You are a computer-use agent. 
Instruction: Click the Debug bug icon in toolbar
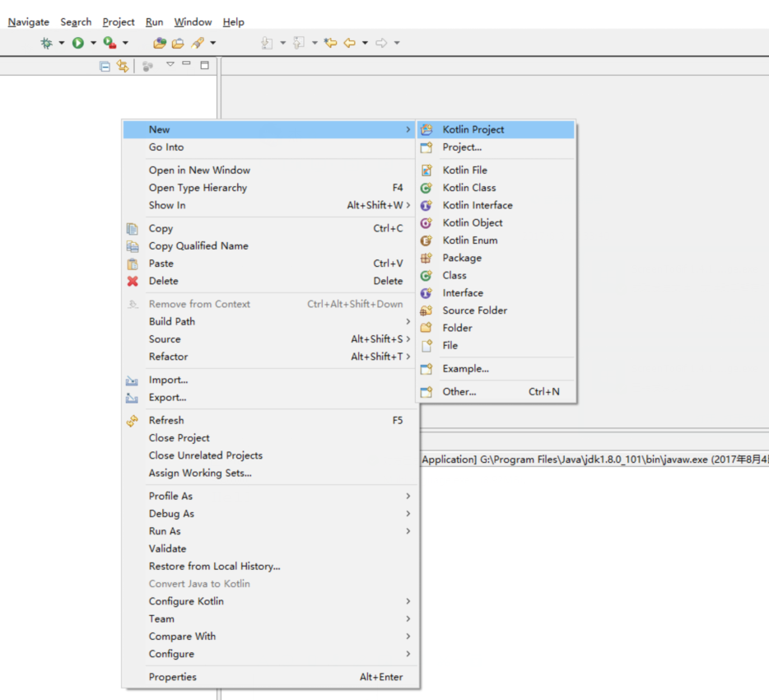(47, 43)
